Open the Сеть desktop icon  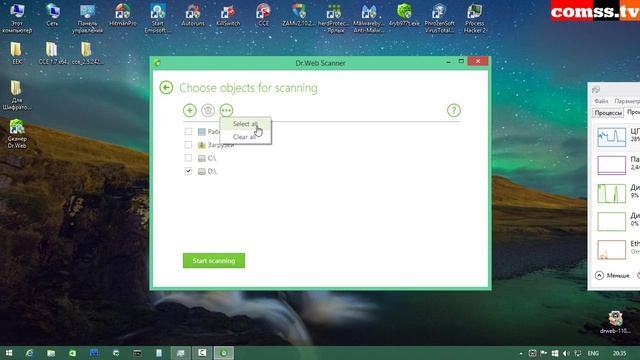[52, 16]
